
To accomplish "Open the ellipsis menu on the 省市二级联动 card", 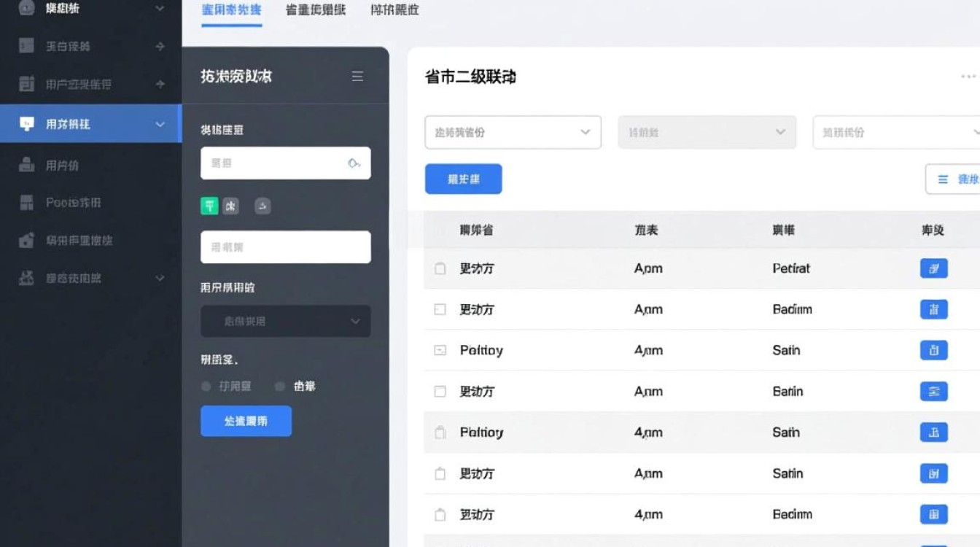I will point(967,76).
